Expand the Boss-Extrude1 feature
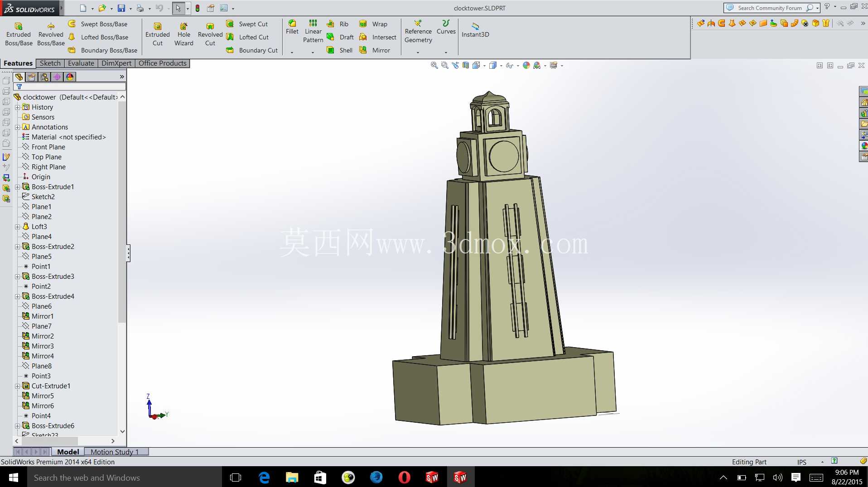Image resolution: width=868 pixels, height=487 pixels. tap(18, 187)
